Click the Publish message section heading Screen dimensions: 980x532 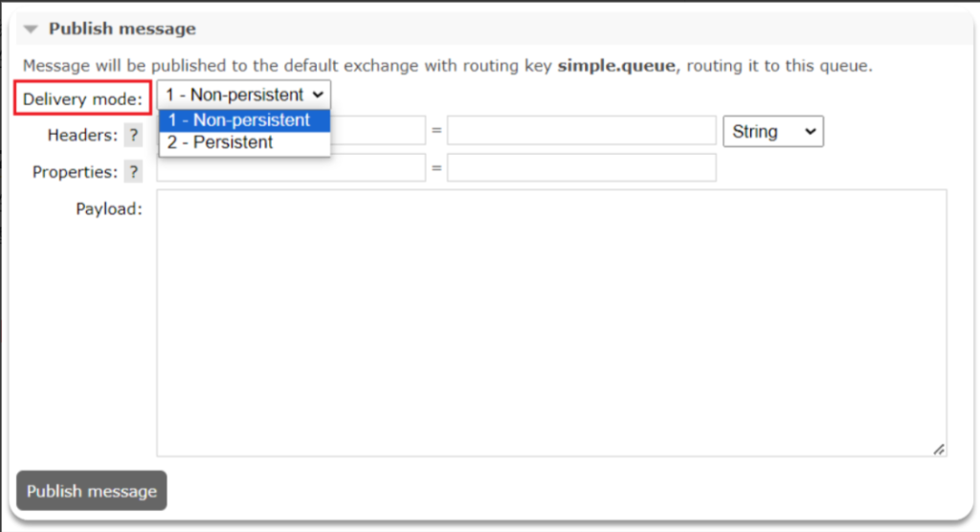point(122,29)
